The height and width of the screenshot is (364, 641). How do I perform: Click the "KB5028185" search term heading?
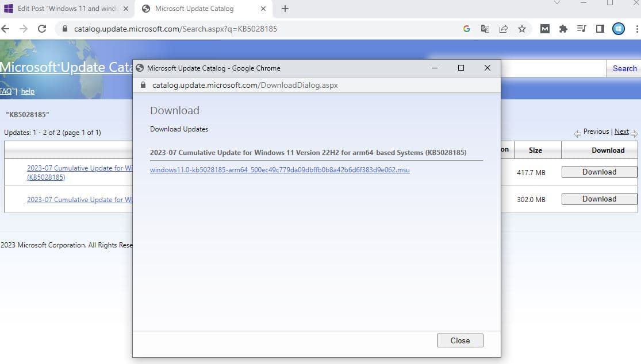pyautogui.click(x=28, y=115)
